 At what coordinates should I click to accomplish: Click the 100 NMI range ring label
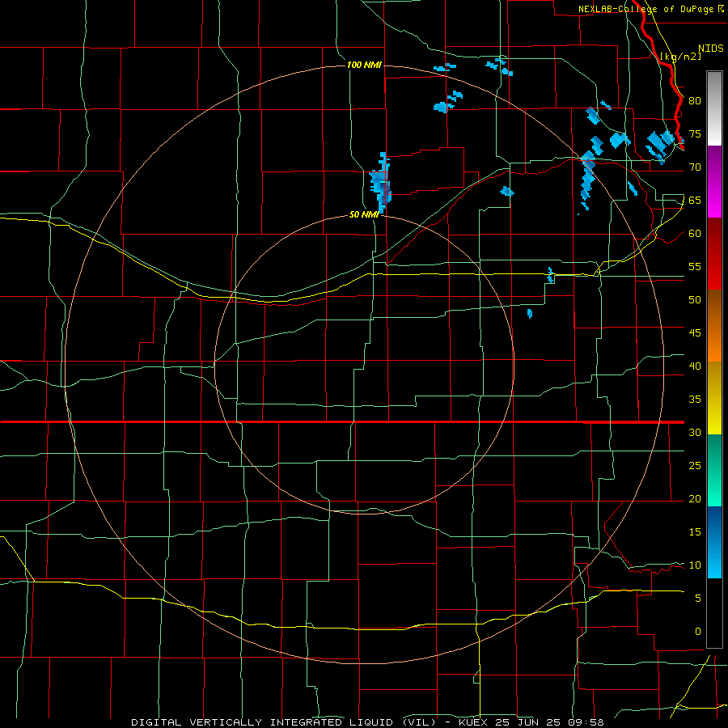click(364, 65)
